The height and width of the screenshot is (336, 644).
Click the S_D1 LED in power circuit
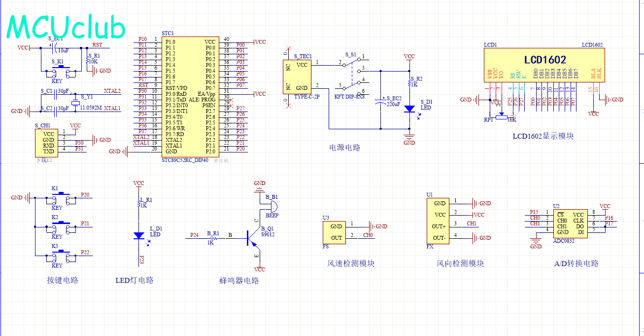pos(409,109)
